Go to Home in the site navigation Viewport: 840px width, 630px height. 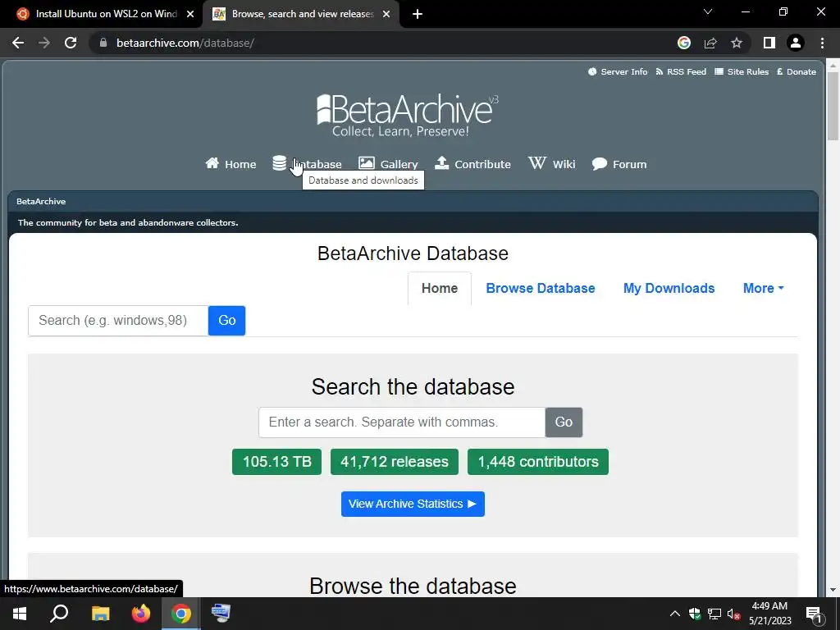click(x=231, y=164)
